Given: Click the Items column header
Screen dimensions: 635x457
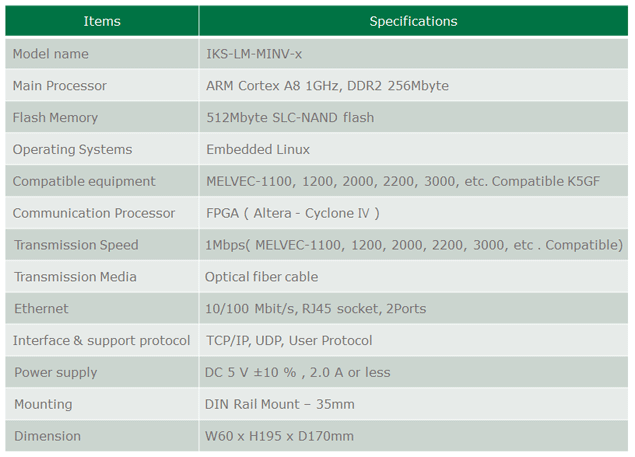Looking at the screenshot, I should [102, 21].
